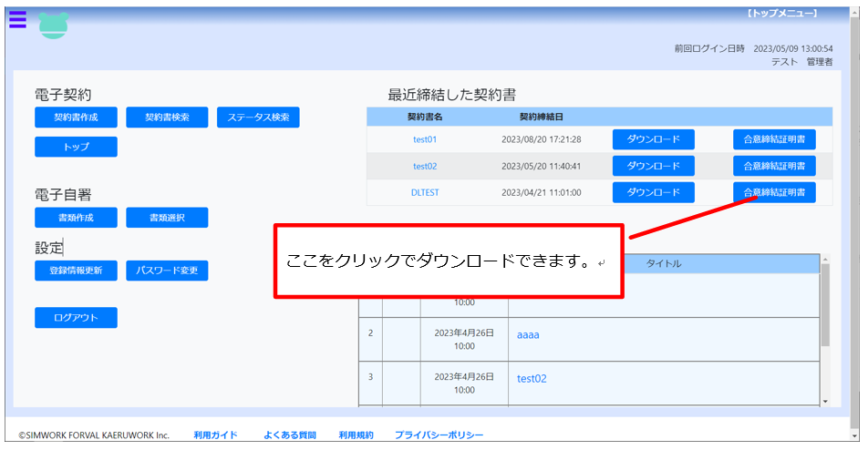Screen dimensions: 868x450
Task: Click date 2023/08/20 17:21:28
Action: (x=542, y=139)
